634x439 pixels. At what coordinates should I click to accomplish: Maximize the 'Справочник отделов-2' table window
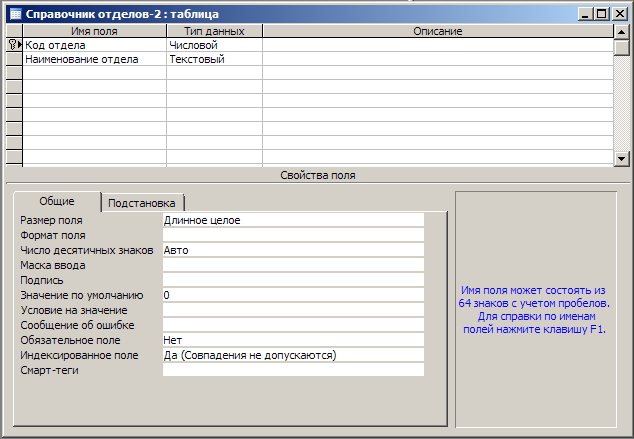click(x=601, y=14)
